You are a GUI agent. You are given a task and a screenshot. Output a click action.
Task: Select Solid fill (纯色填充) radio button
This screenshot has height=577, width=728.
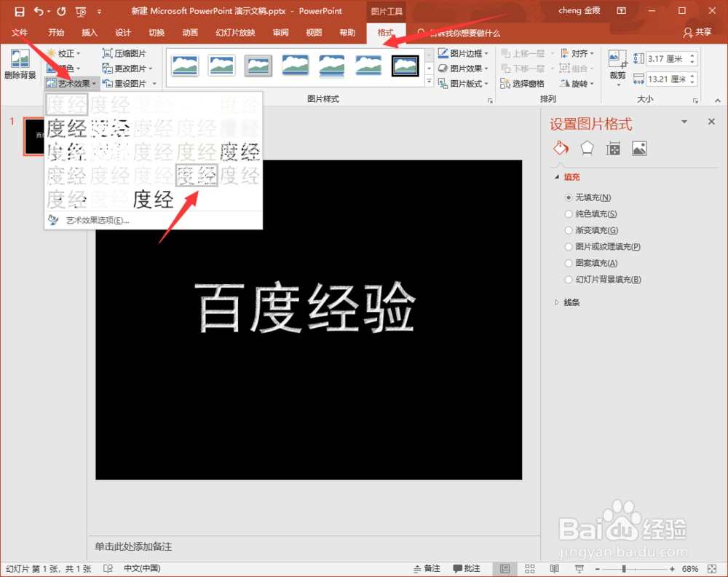(569, 213)
